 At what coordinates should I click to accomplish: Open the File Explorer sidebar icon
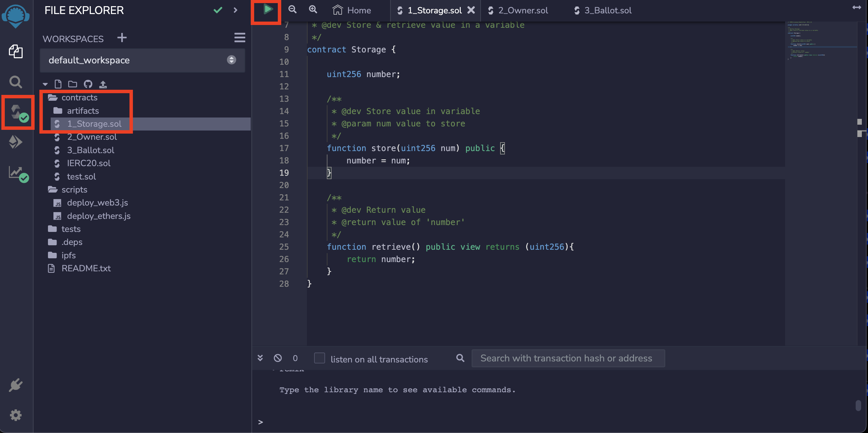pyautogui.click(x=15, y=51)
